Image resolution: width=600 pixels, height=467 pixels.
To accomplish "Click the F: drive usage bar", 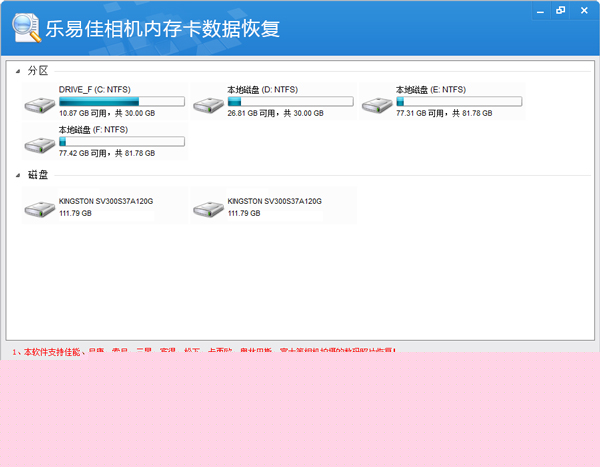I will tap(122, 141).
